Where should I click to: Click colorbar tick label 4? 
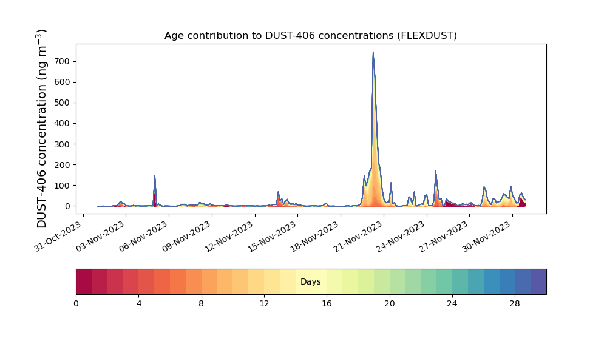(139, 304)
